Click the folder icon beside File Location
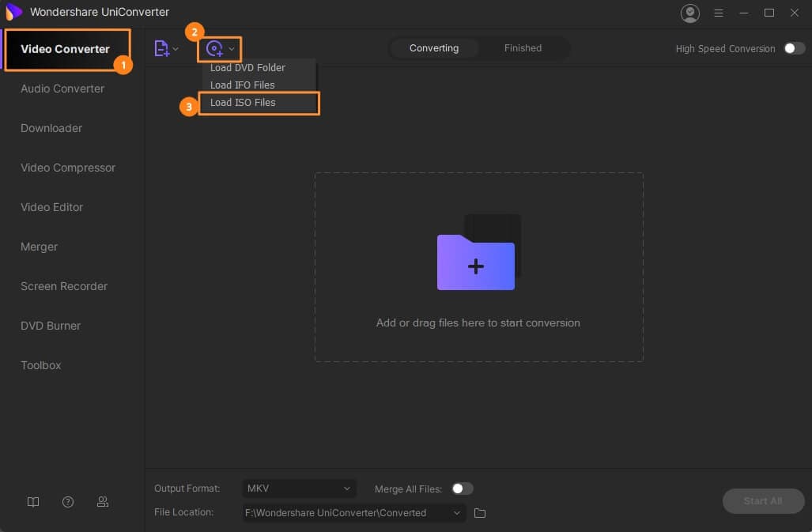812x532 pixels. tap(479, 512)
